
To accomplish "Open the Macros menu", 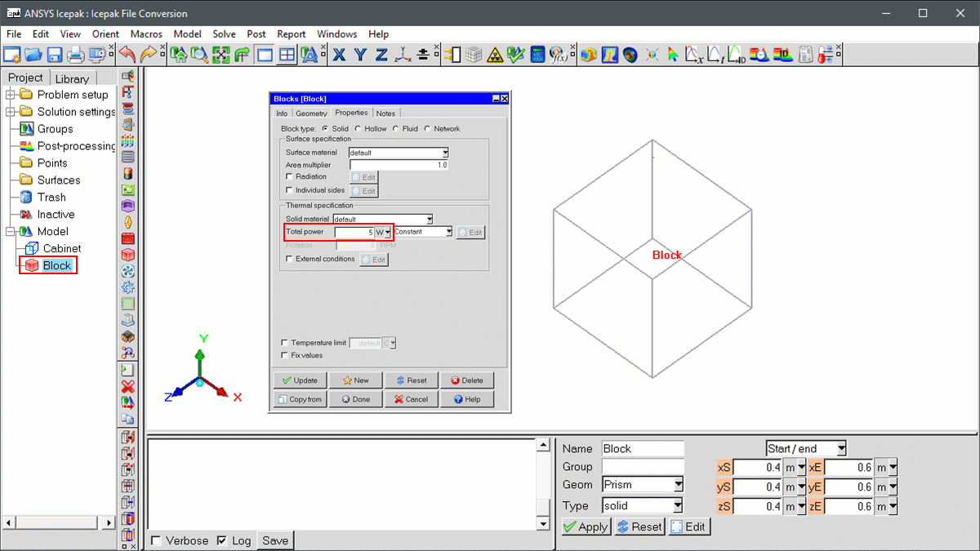I will tap(146, 34).
